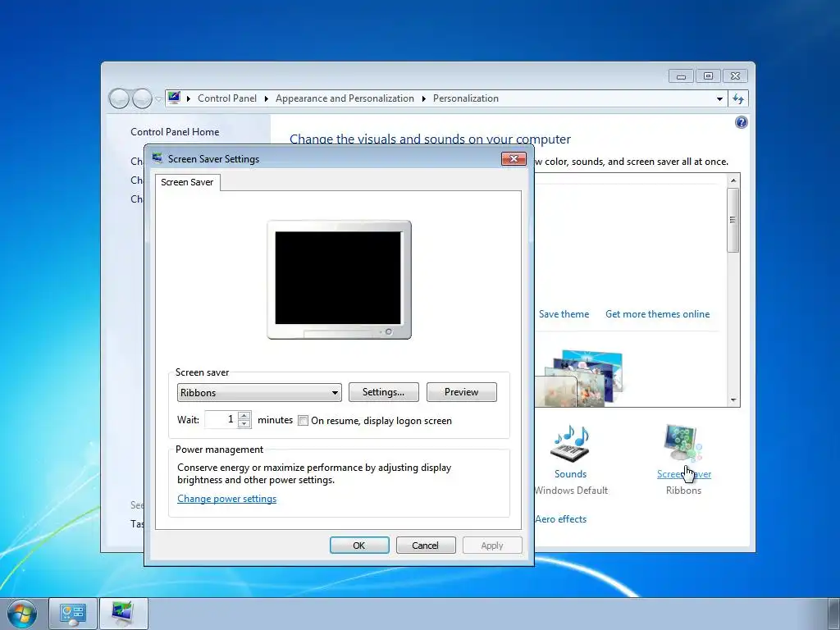Open the Windows Start orb

(x=22, y=614)
